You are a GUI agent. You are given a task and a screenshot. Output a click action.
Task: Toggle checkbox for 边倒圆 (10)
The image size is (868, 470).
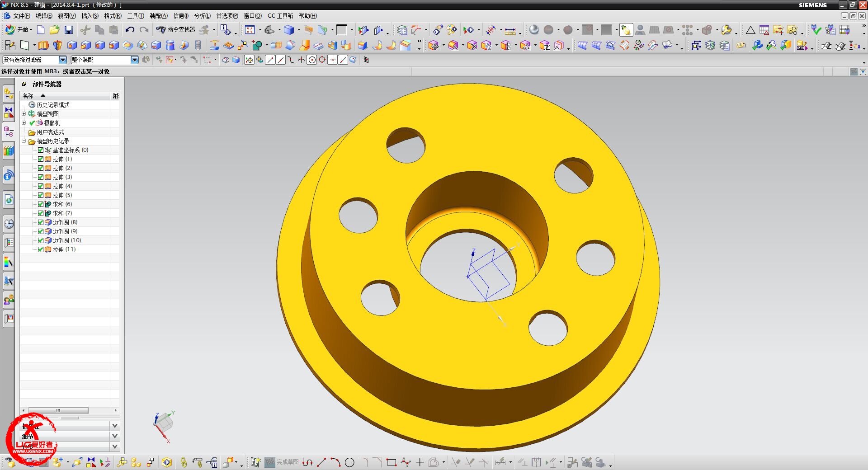[x=41, y=240]
